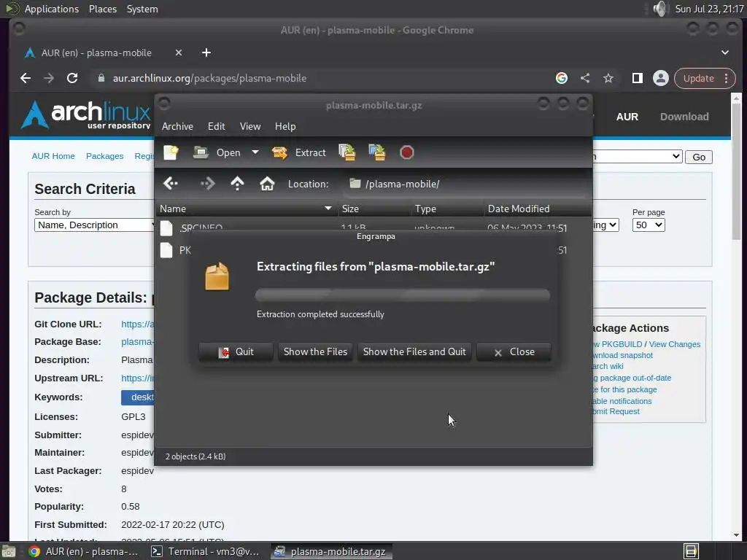Open archive button in Engrampa toolbar
The image size is (747, 560).
tap(217, 152)
